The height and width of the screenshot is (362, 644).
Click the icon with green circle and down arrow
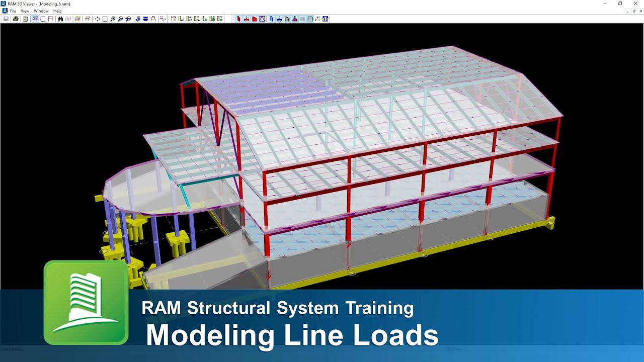(221, 19)
